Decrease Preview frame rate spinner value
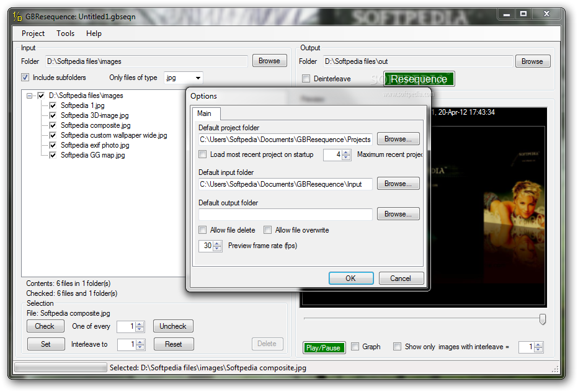This screenshot has width=578, height=392. pyautogui.click(x=217, y=249)
